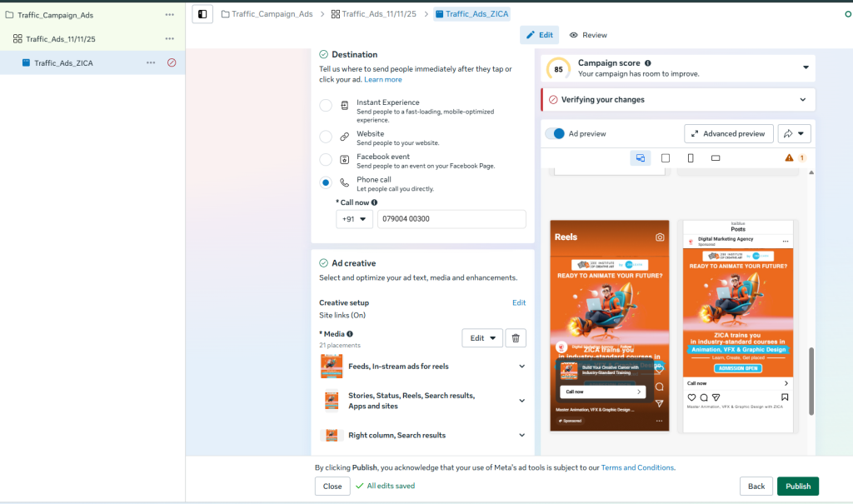Select the Instant Experience radio button

coord(326,106)
